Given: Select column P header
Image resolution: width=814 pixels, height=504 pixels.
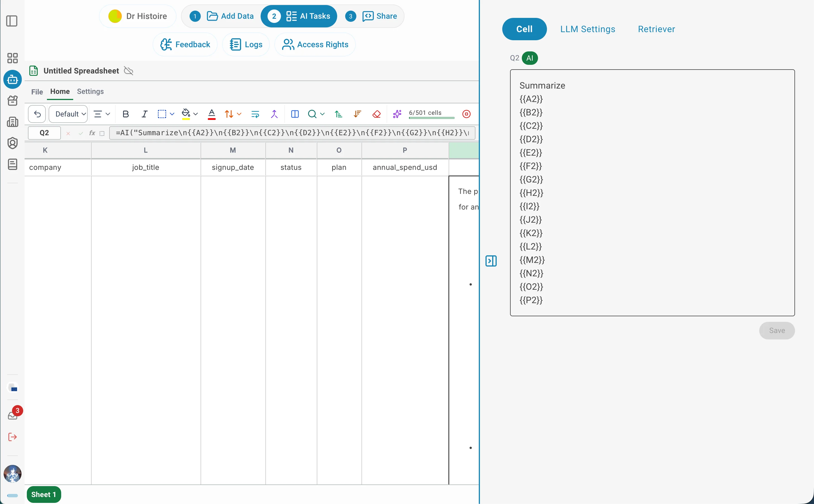Looking at the screenshot, I should click(x=405, y=150).
